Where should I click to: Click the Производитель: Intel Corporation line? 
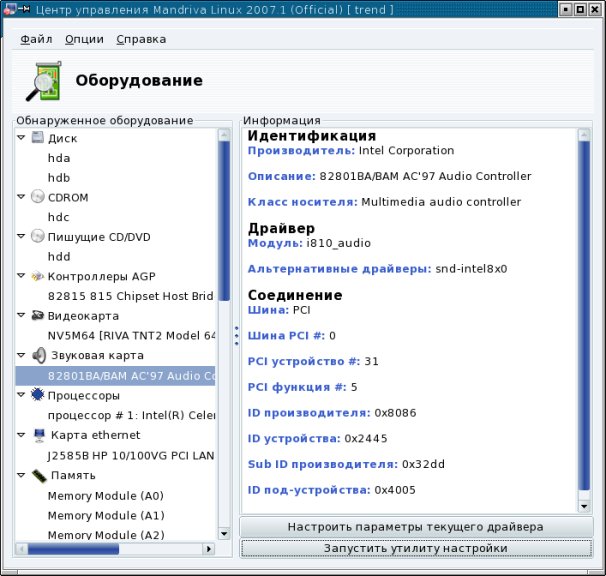pos(351,150)
